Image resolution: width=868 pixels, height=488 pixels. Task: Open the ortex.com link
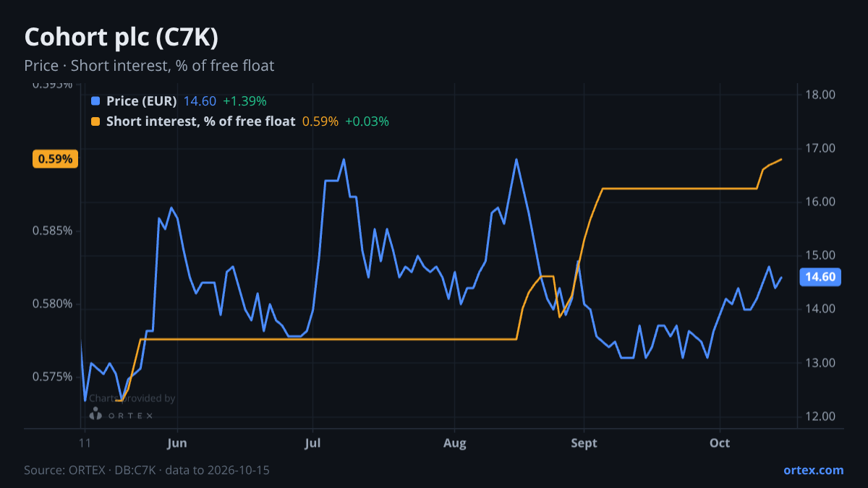(813, 470)
